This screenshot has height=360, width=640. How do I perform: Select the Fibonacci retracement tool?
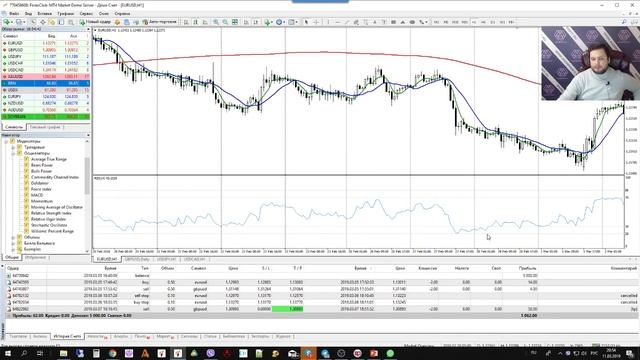coord(366,22)
